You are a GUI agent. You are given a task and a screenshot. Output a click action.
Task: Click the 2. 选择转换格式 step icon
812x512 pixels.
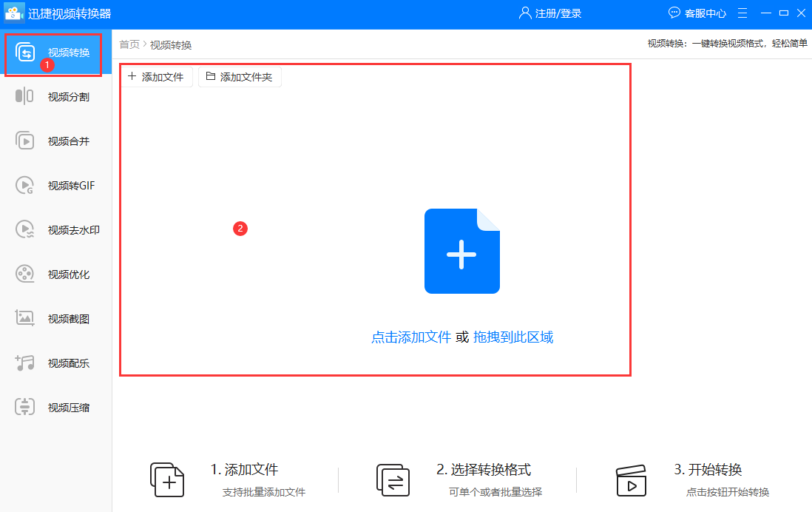(x=393, y=480)
